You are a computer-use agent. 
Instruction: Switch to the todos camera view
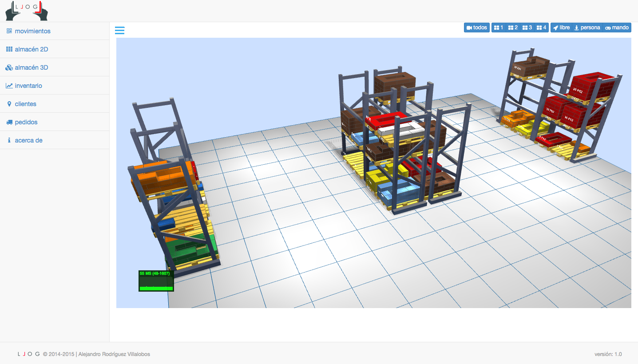(x=477, y=28)
